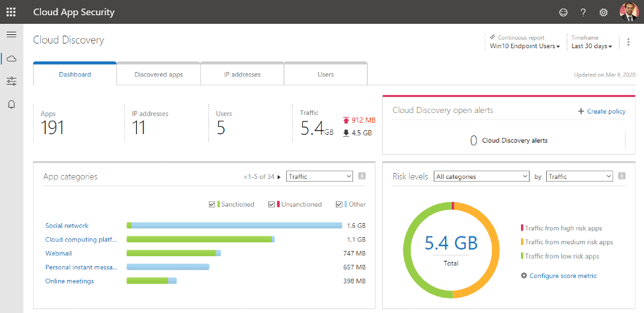644x313 pixels.
Task: Open the Control sliders icon in sidebar
Action: click(11, 81)
